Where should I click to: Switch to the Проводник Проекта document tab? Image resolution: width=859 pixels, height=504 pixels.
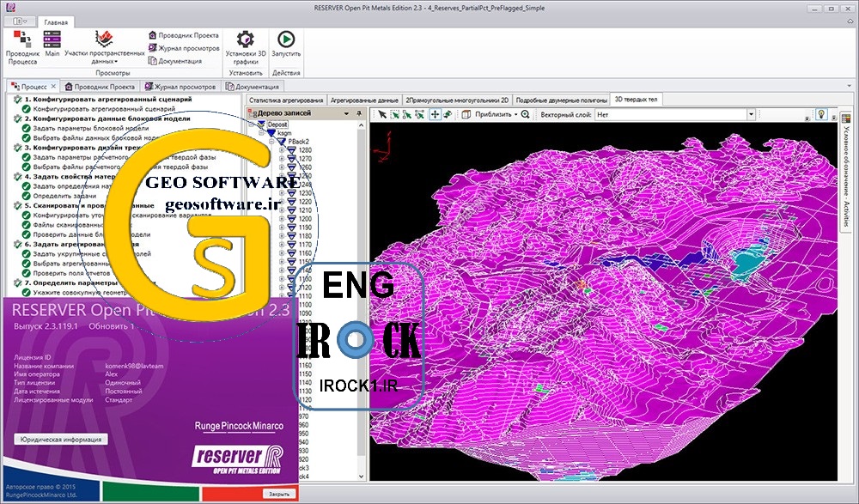[99, 87]
